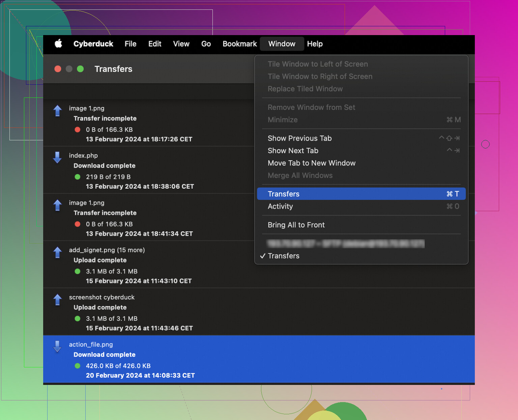The width and height of the screenshot is (518, 420).
Task: Open the File menu
Action: (x=131, y=44)
